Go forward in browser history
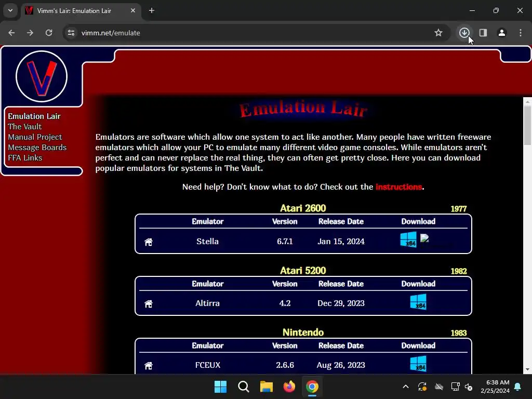 (x=30, y=33)
